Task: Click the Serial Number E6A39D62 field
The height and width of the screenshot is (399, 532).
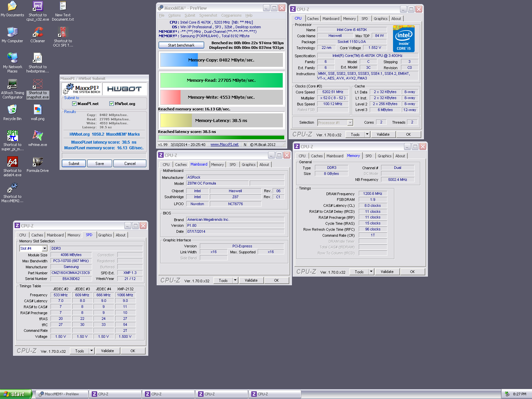Action: (71, 279)
